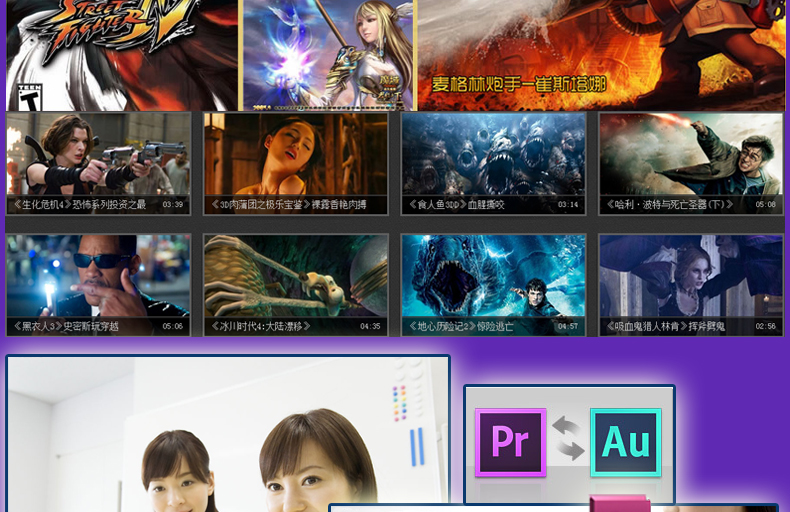This screenshot has height=512, width=790.
Task: Click the Adobe Premiere Pr icon
Action: (x=510, y=442)
